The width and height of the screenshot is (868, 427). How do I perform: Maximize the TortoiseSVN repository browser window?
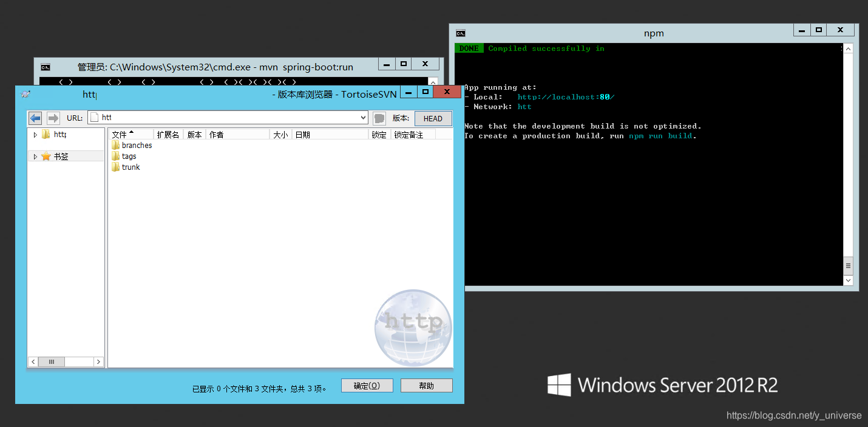click(x=426, y=92)
